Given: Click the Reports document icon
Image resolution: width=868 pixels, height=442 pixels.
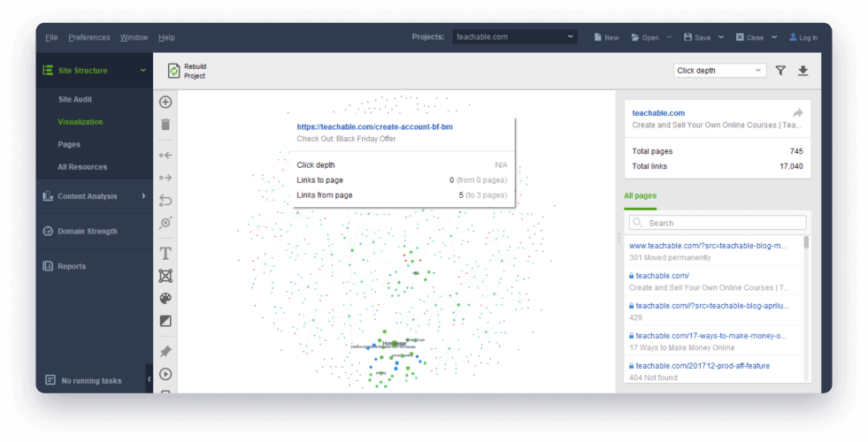Looking at the screenshot, I should click(48, 266).
